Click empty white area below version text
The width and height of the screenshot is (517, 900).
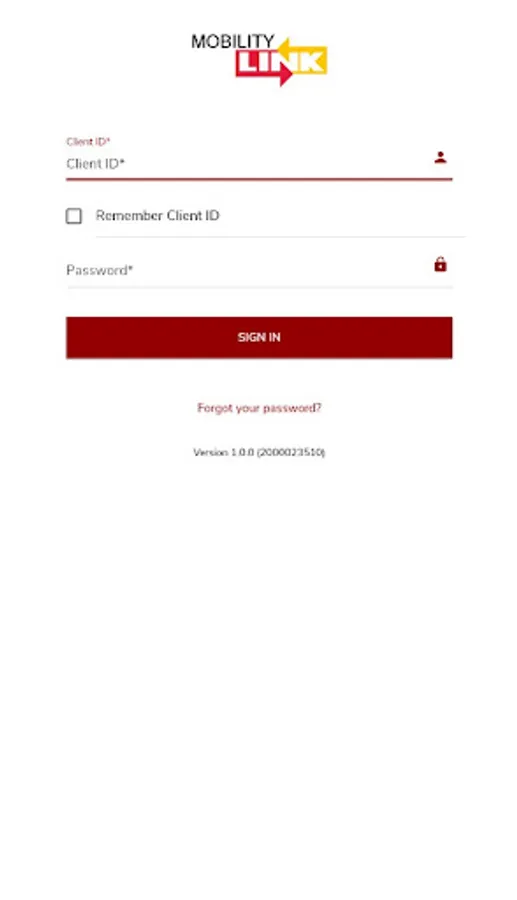258,660
